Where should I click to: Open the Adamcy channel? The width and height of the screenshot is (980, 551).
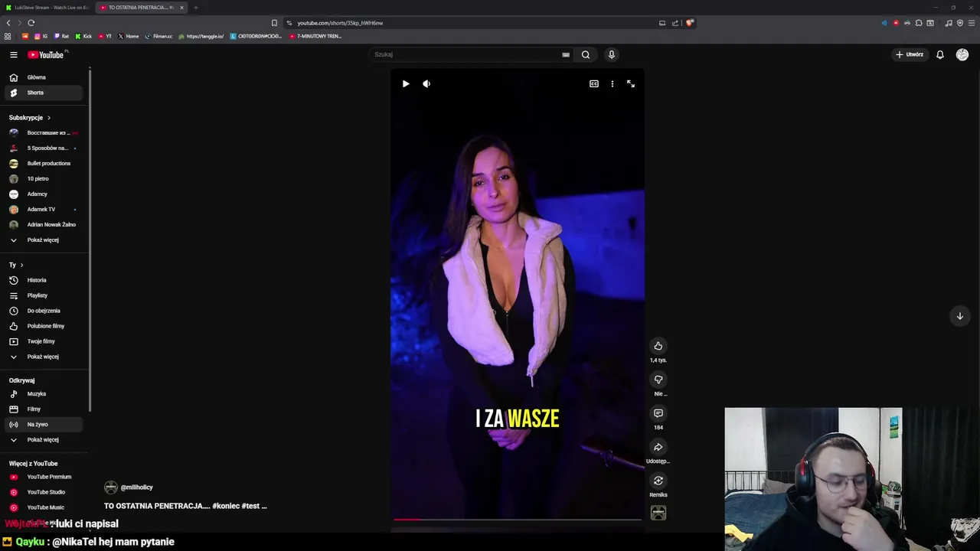tap(44, 194)
